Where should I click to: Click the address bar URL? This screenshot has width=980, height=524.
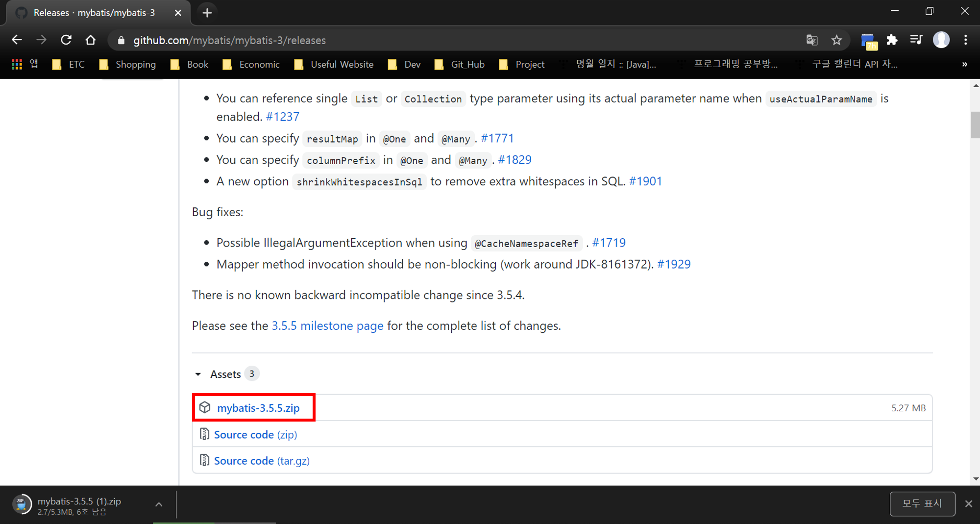[229, 41]
